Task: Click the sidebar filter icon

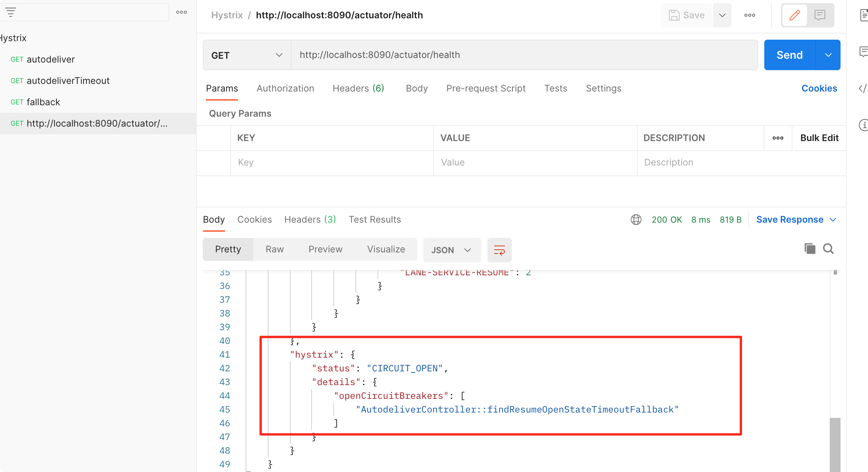Action: (x=11, y=13)
